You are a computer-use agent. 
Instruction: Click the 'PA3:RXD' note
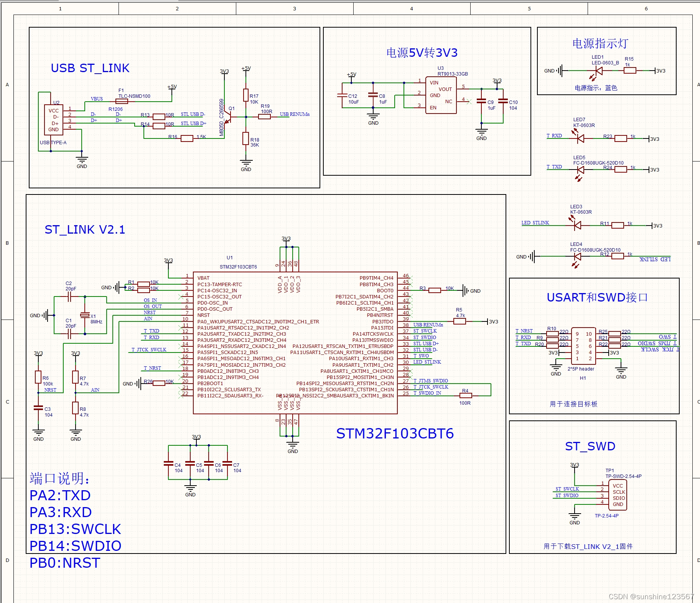61,512
